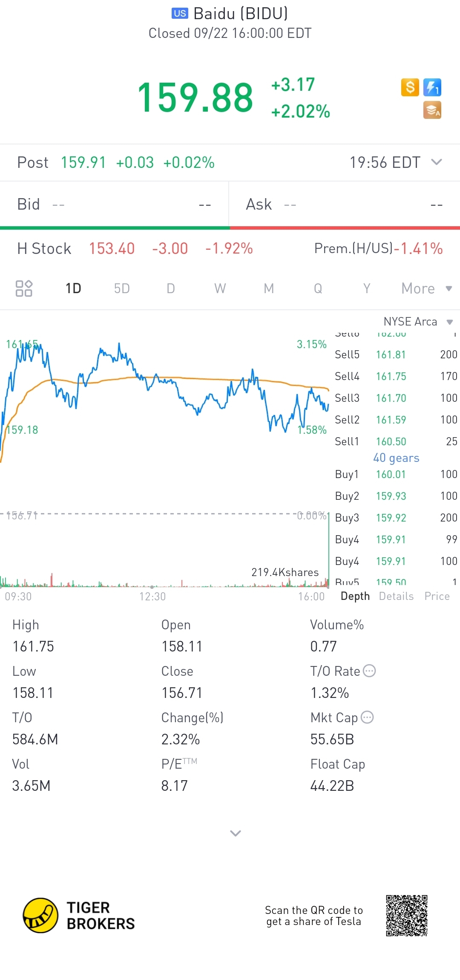
Task: Tap the orange stacked coins icon
Action: point(432,110)
